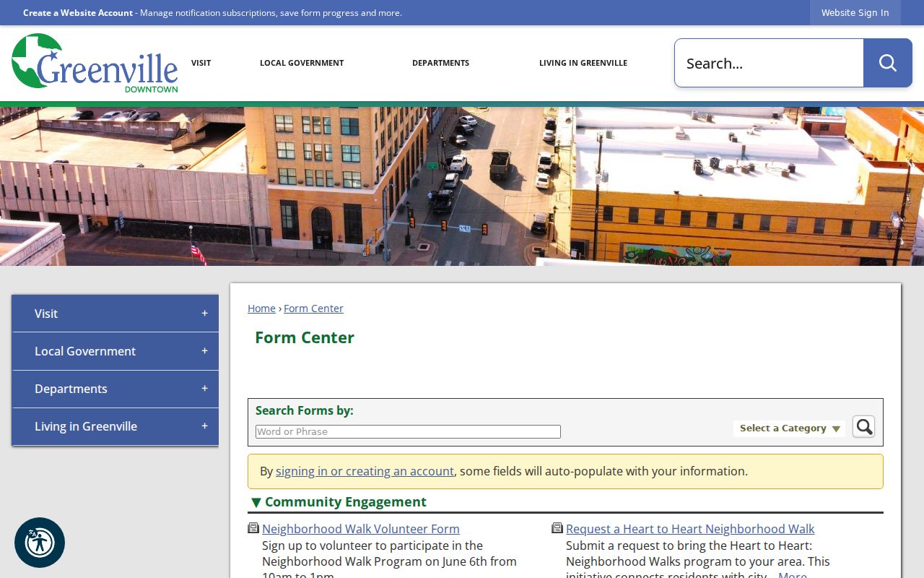Open the Neighborhood Walk Volunteer Form link

(x=361, y=529)
